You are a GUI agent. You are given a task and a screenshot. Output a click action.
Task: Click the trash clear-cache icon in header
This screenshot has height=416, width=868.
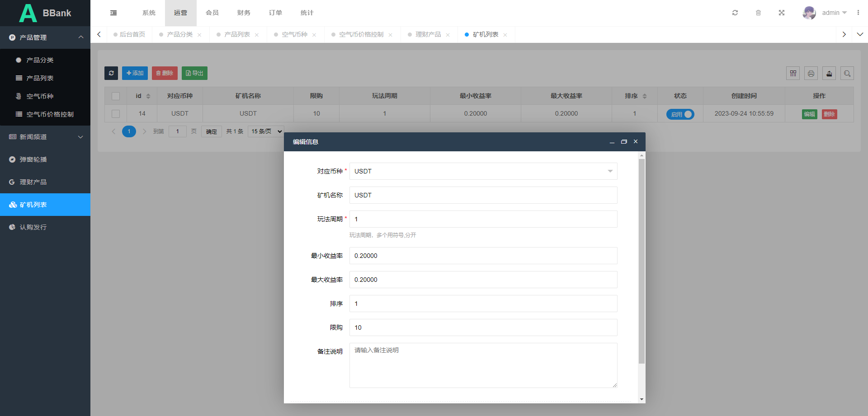(x=758, y=13)
